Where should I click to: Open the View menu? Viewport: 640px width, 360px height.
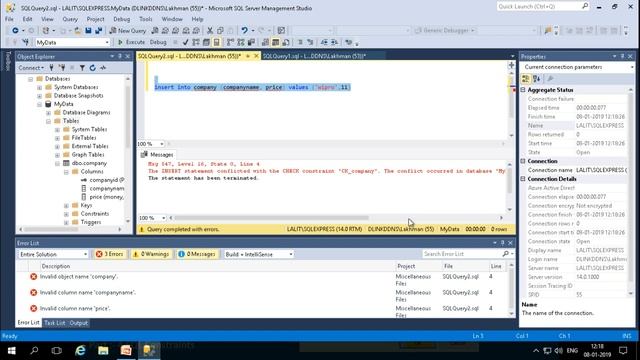click(47, 19)
